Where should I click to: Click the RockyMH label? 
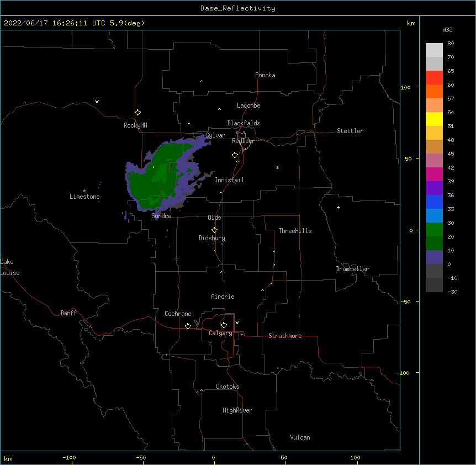[x=135, y=125]
